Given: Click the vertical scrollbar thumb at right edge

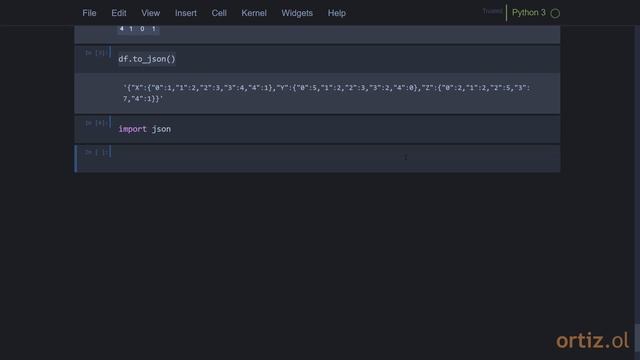Looking at the screenshot, I should (637, 337).
